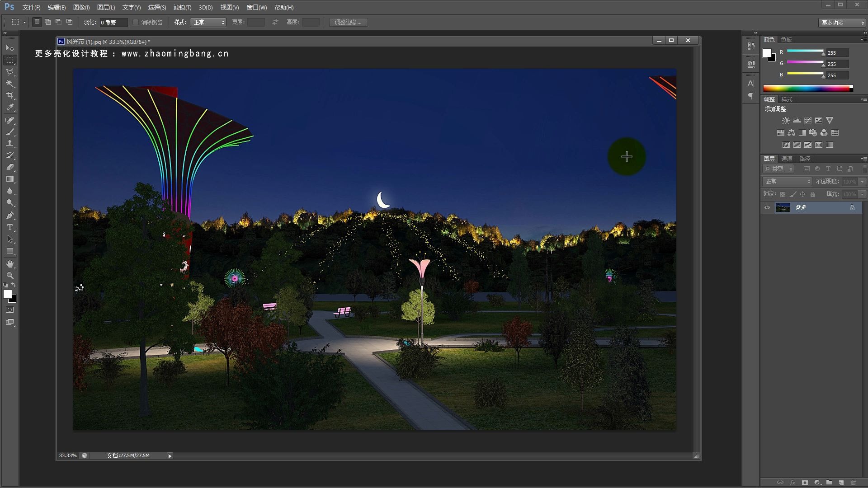Click the Brightness/Contrast adjustment icon
868x488 pixels.
(x=786, y=121)
